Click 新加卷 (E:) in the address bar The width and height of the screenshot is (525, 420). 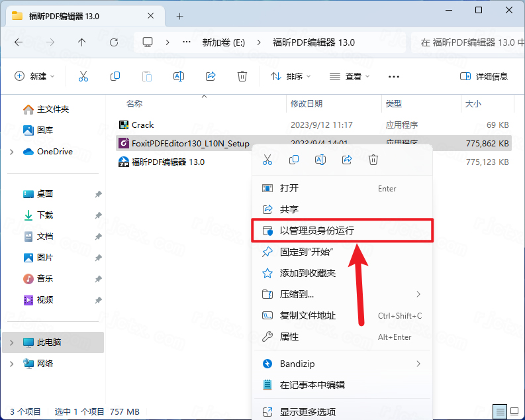(223, 42)
